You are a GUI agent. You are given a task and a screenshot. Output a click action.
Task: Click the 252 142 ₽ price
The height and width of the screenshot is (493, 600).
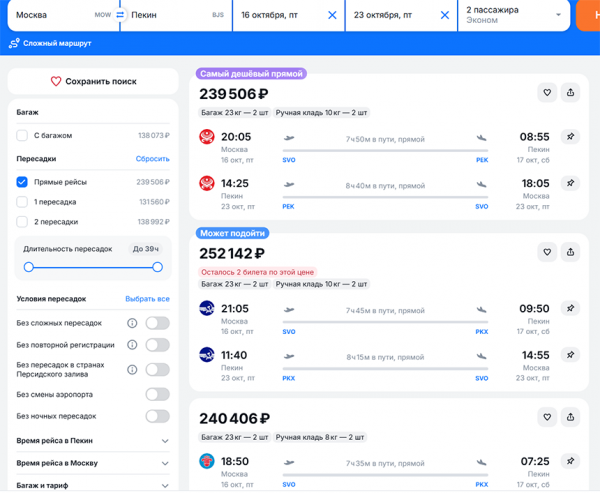[232, 253]
